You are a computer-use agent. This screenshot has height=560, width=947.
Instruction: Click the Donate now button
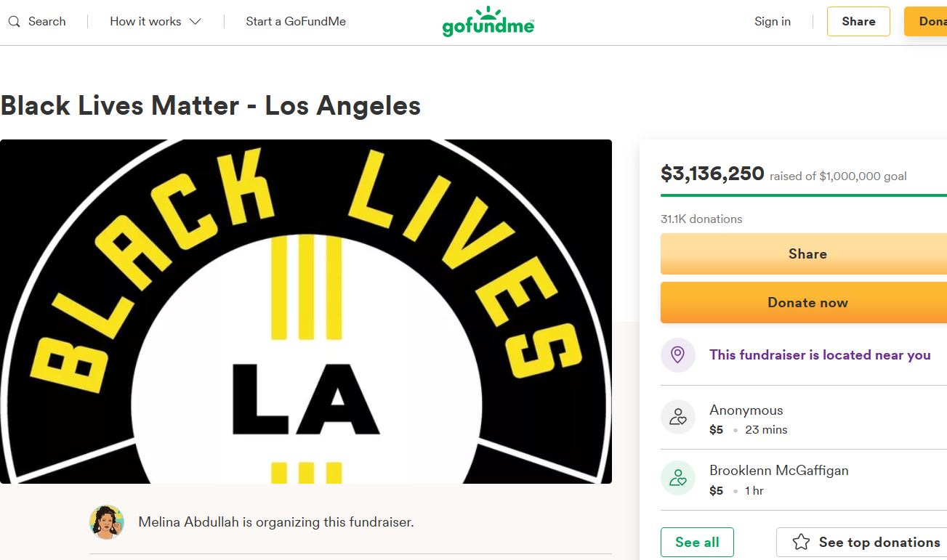click(x=807, y=303)
